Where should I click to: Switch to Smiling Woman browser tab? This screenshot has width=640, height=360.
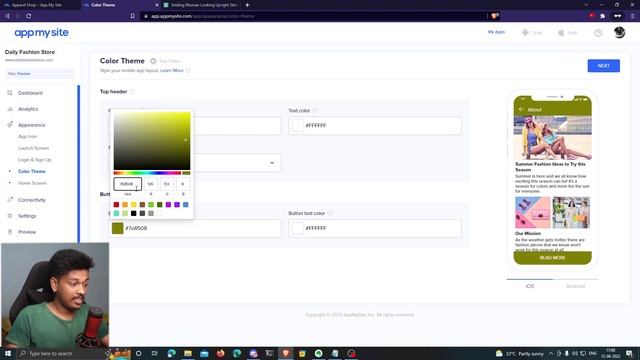pyautogui.click(x=200, y=5)
